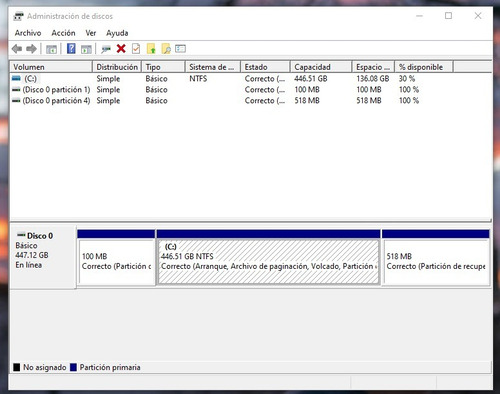
Task: Open the Acción menu
Action: click(63, 33)
